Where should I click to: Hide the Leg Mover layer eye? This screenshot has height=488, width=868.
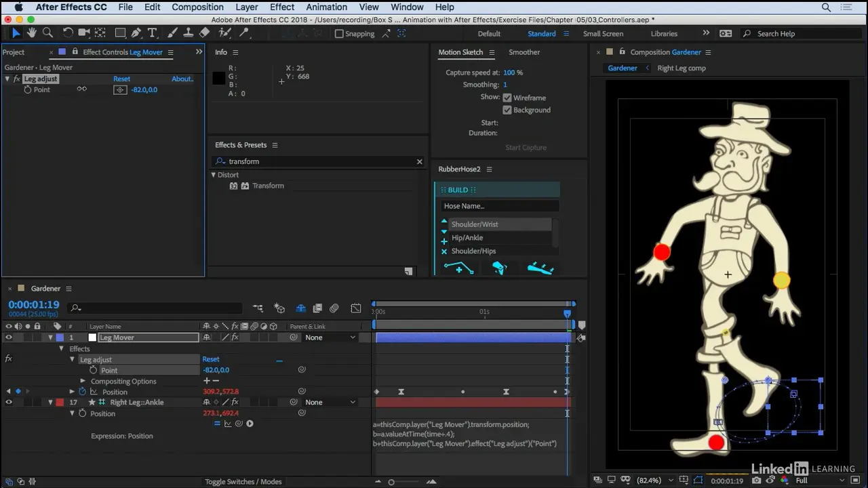coord(9,338)
